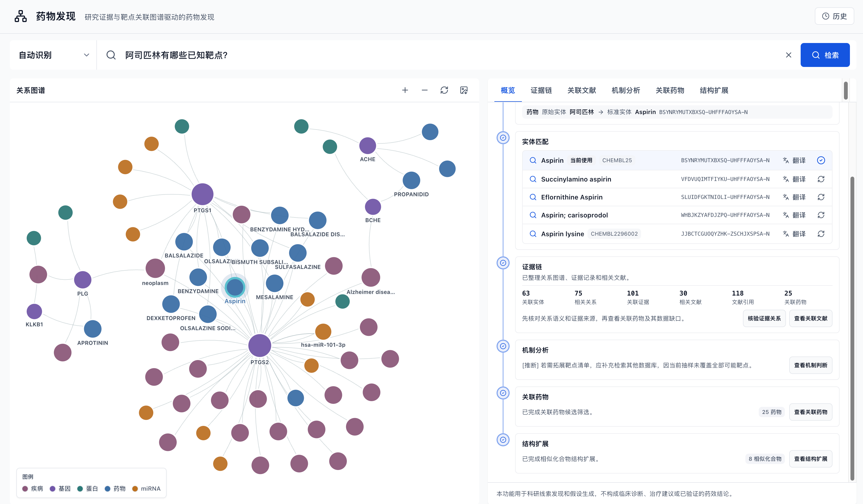This screenshot has height=504, width=863.
Task: Open the 自动识别 mode dropdown
Action: [x=53, y=55]
